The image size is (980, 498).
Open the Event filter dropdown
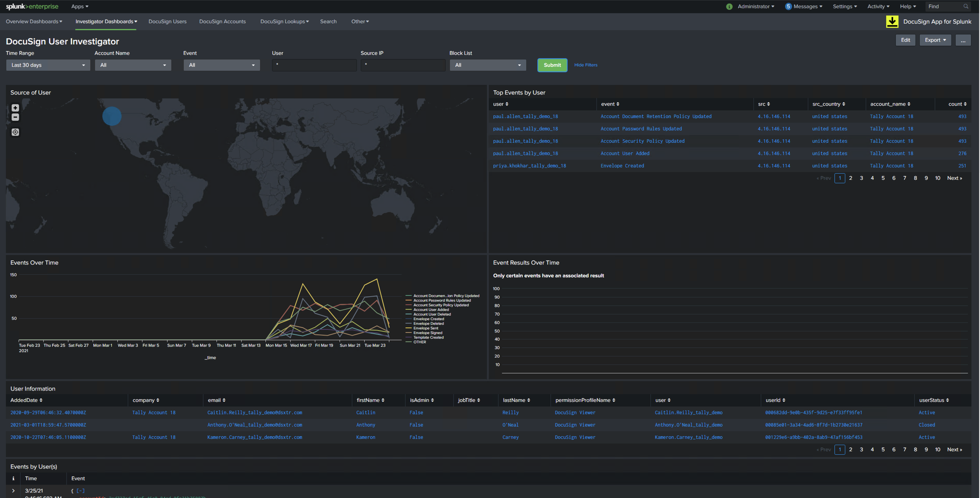coord(221,65)
